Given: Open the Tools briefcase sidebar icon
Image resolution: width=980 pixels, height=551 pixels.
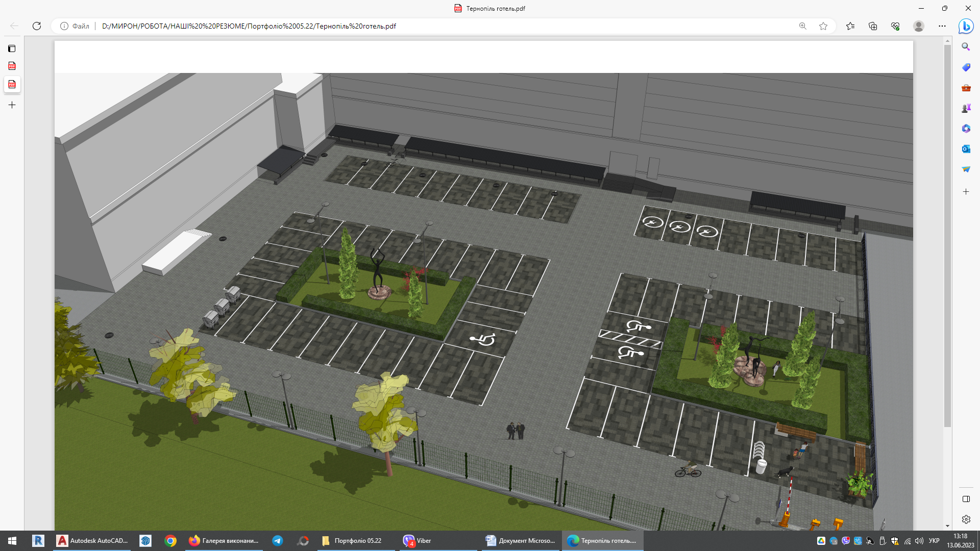Looking at the screenshot, I should point(966,88).
